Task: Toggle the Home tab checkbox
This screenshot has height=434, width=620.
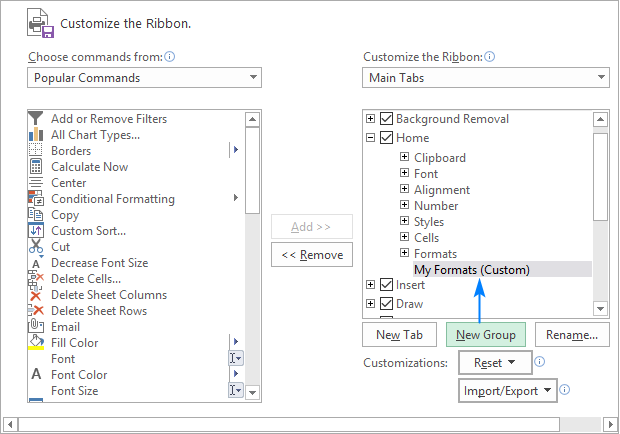Action: 387,138
